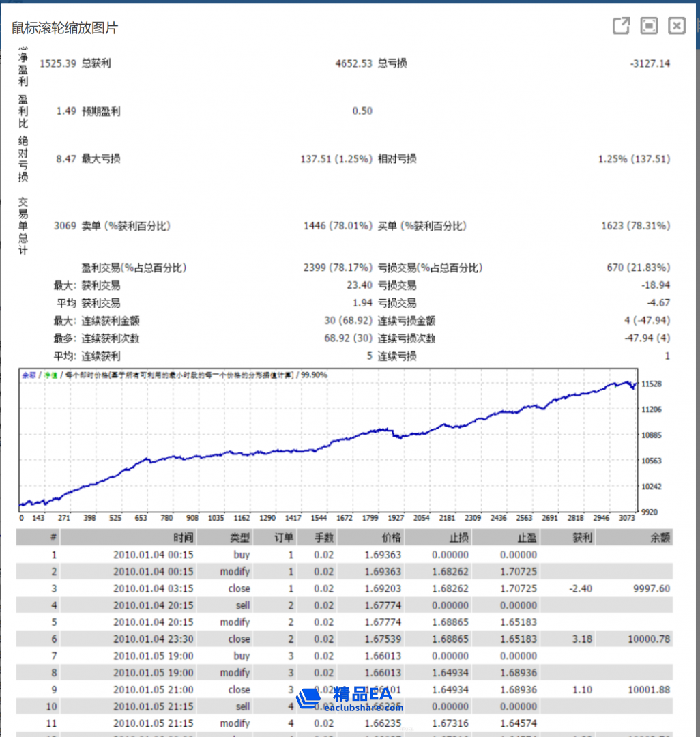This screenshot has height=737, width=700.
Task: Click balance value 9997.60 in row 3
Action: pos(651,588)
